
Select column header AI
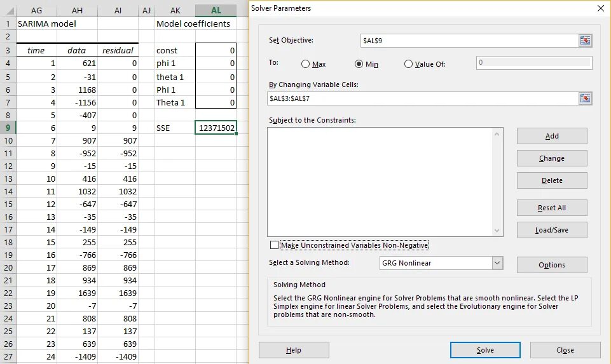118,11
